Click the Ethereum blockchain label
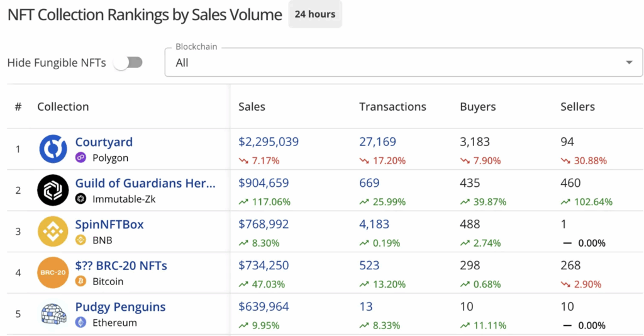This screenshot has height=336, width=644. tap(114, 323)
